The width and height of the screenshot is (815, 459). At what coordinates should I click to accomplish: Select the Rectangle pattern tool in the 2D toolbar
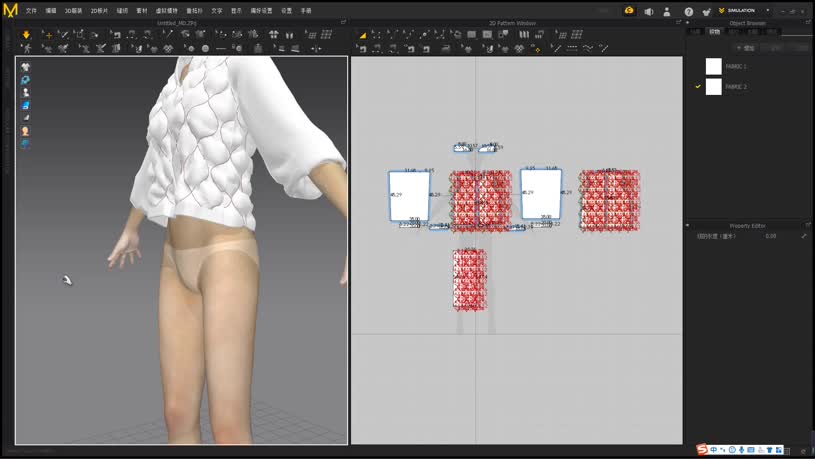pos(471,35)
